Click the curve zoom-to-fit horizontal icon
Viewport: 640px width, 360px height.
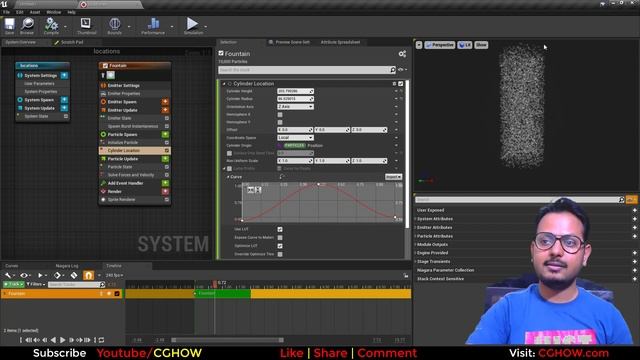point(251,190)
